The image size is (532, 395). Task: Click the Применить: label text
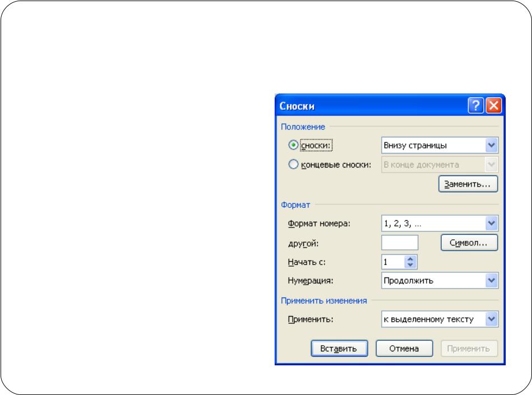coord(311,319)
